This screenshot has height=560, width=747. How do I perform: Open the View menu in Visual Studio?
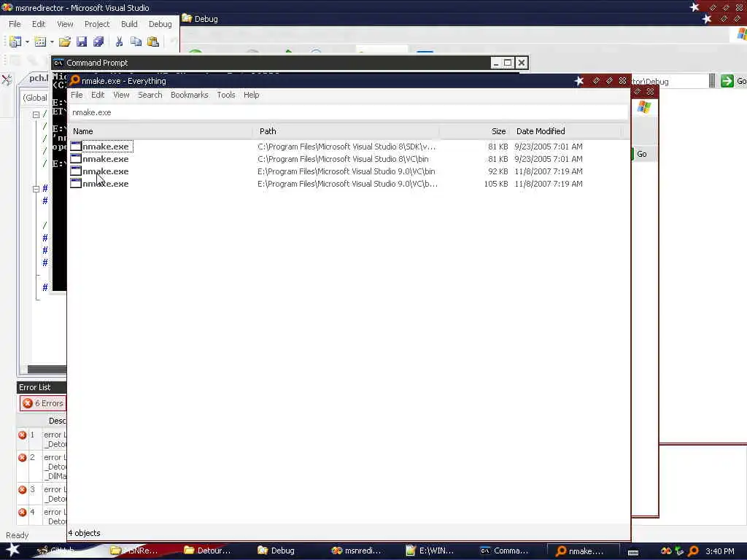tap(65, 24)
